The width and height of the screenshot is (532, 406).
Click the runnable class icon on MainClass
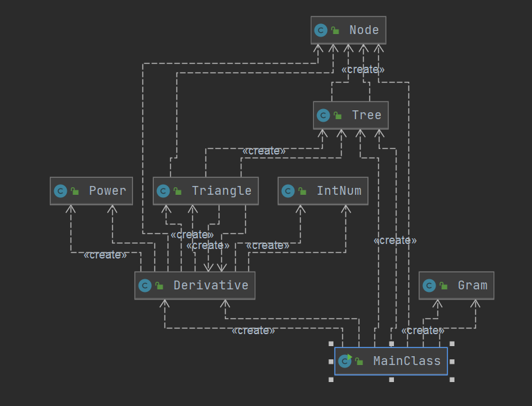pyautogui.click(x=345, y=361)
